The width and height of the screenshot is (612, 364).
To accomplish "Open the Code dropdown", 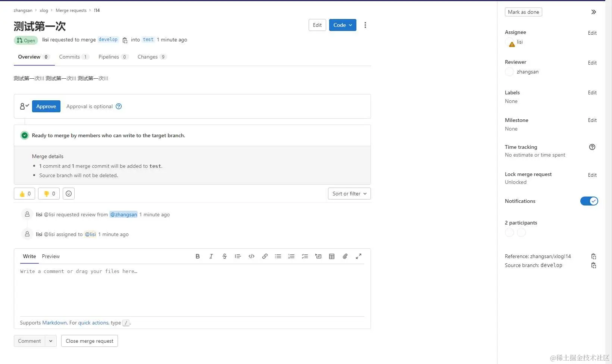I will coord(343,25).
